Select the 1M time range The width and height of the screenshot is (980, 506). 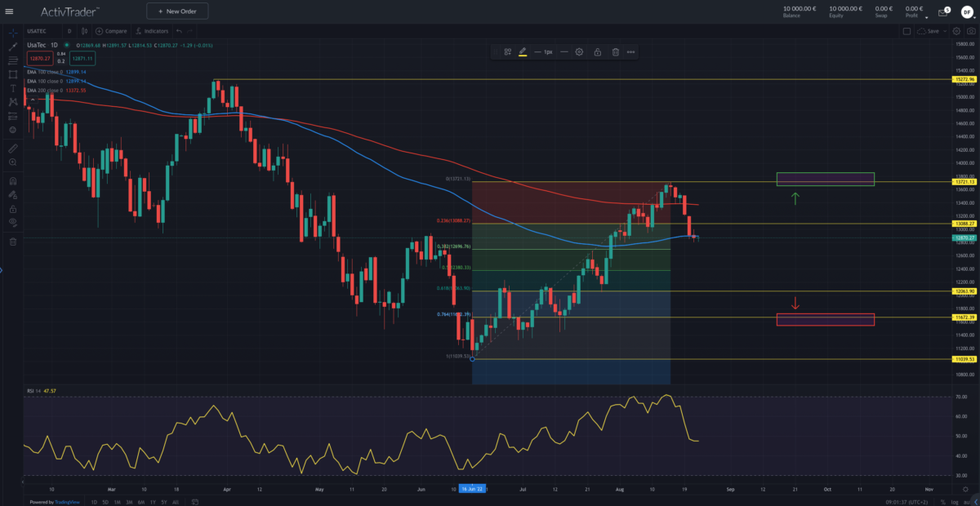click(x=118, y=501)
